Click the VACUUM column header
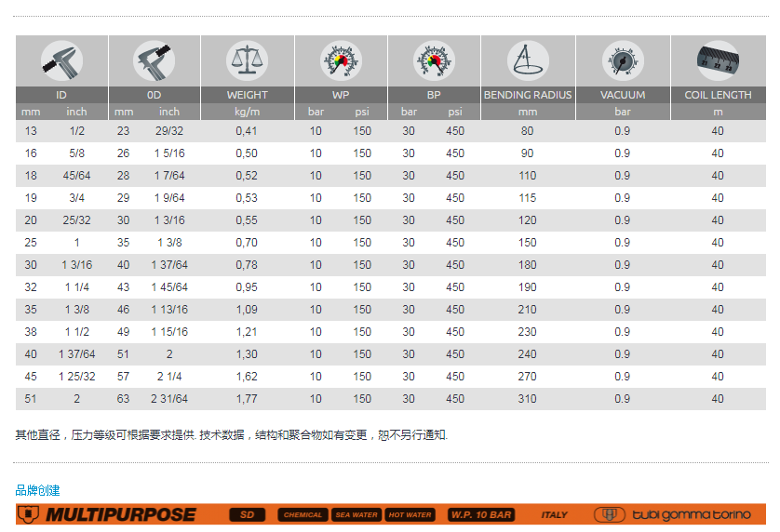 623,95
